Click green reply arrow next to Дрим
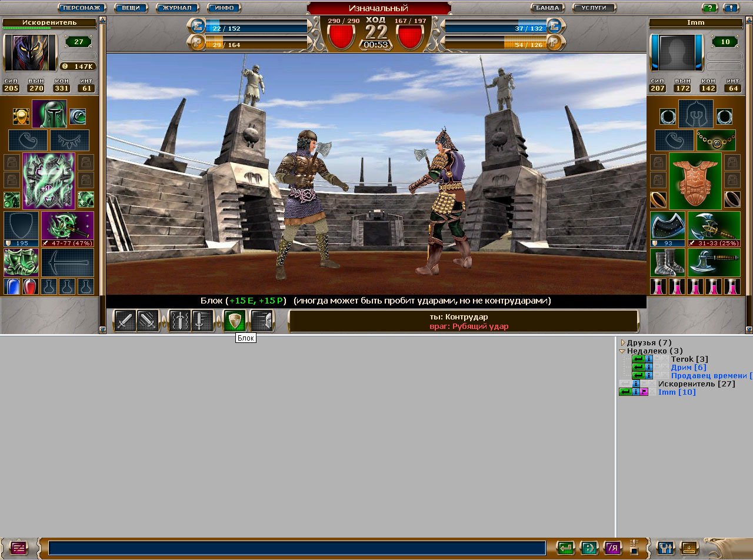The width and height of the screenshot is (753, 560). 638,367
